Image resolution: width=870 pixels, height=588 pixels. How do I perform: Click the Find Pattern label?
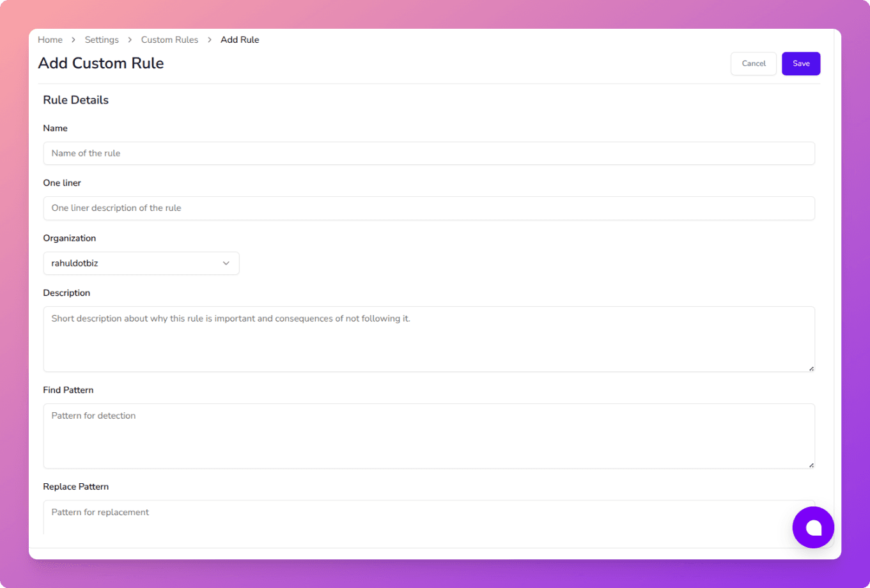click(x=68, y=390)
